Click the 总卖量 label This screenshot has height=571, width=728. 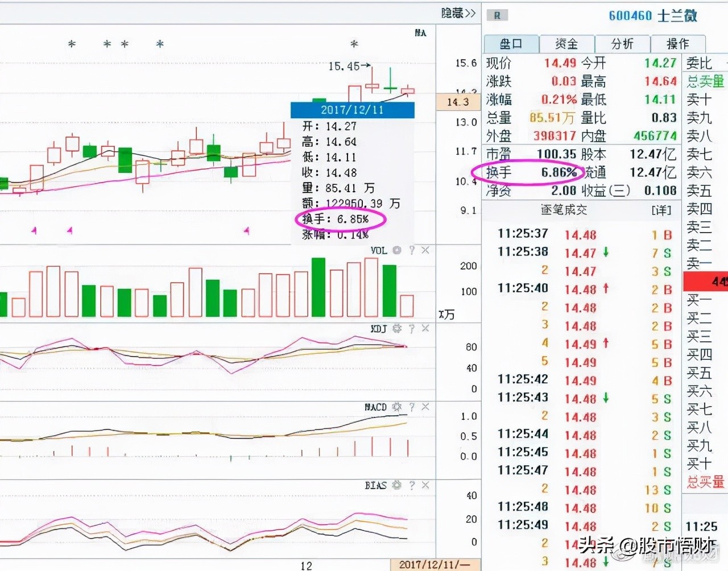705,81
